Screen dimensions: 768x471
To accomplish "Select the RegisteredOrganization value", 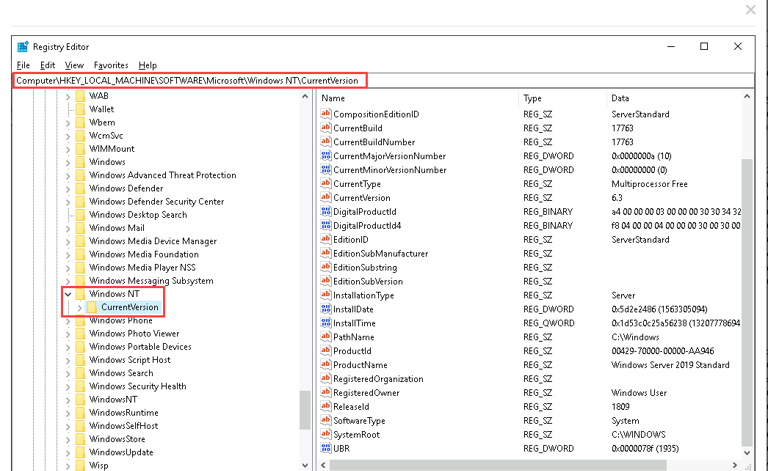I will pyautogui.click(x=378, y=378).
